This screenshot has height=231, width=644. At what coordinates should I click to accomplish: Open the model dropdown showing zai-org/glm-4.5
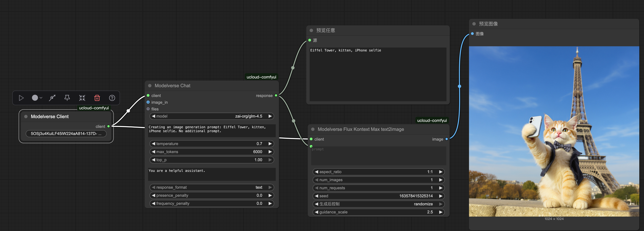pos(212,116)
